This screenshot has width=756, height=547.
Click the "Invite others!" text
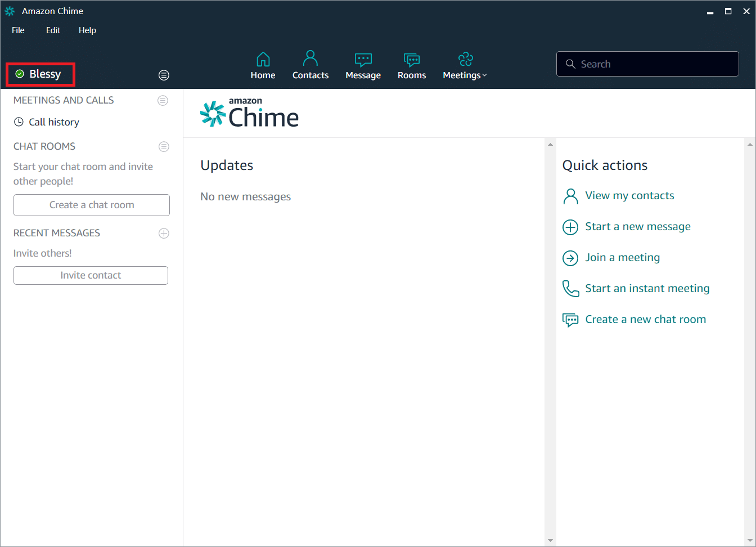(x=43, y=253)
